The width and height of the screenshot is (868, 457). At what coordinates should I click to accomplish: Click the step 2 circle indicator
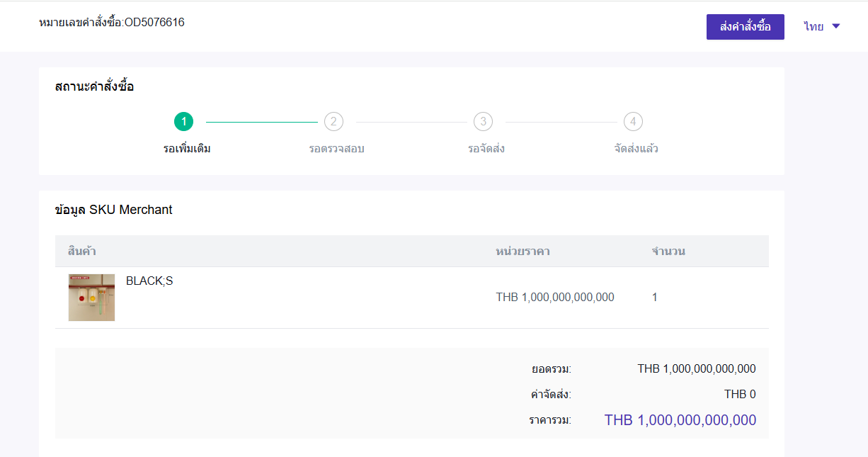point(333,122)
